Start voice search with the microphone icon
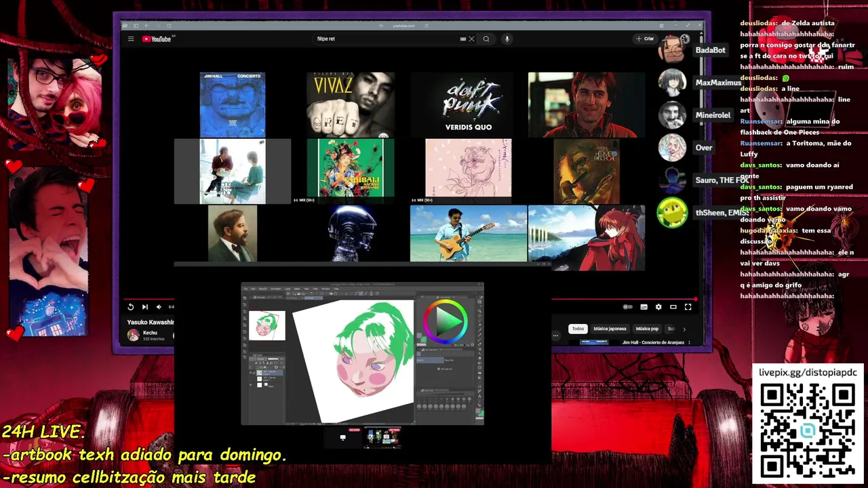Viewport: 868px width, 488px height. coord(507,39)
